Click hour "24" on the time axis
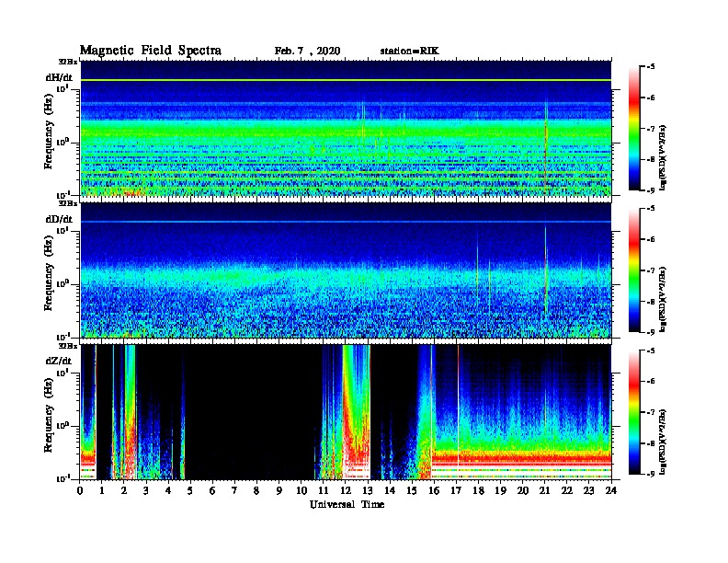The height and width of the screenshot is (563, 728). click(x=611, y=491)
